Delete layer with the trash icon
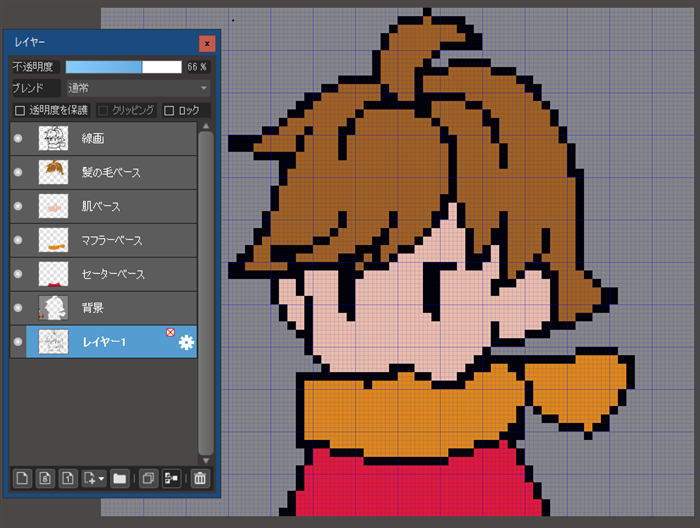Viewport: 700px width, 528px height. coord(200,478)
